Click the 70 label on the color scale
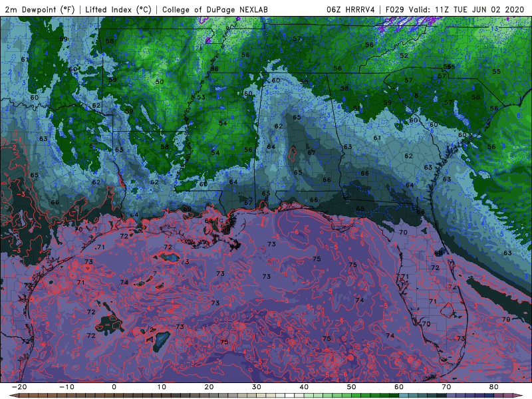Screen dimensions: 532x399 (x=446, y=387)
